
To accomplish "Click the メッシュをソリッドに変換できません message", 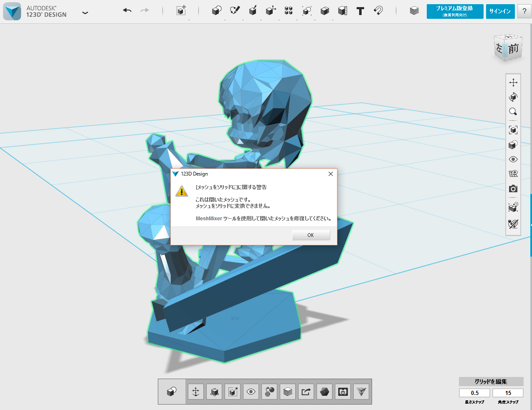I will (233, 206).
